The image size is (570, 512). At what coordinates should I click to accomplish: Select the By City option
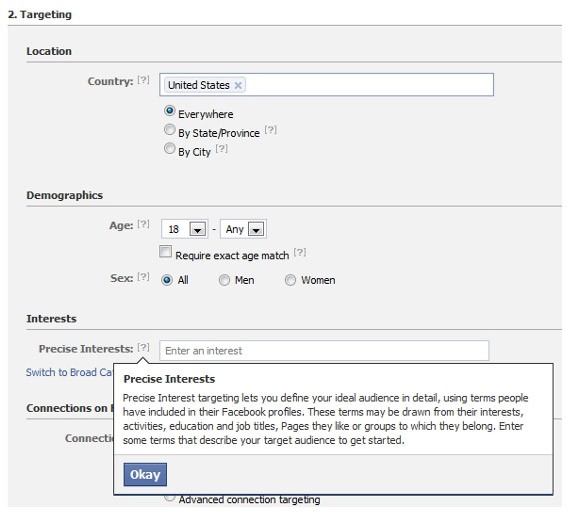click(x=169, y=148)
